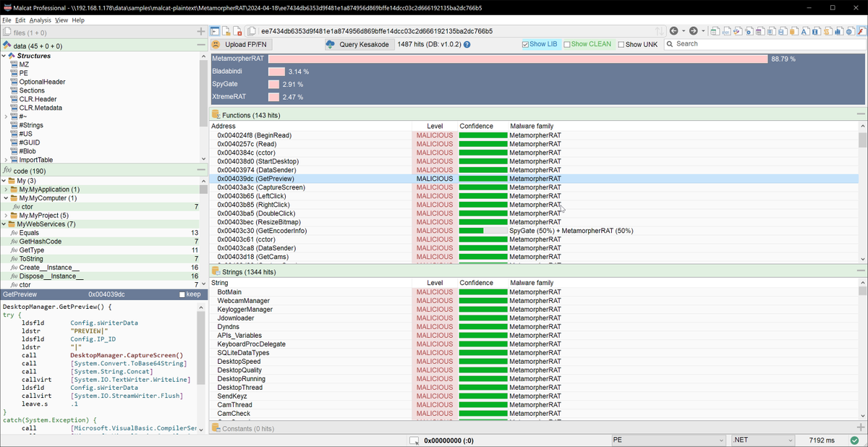Screen dimensions: 868x447
Task: Open the Edit menu
Action: [x=20, y=20]
